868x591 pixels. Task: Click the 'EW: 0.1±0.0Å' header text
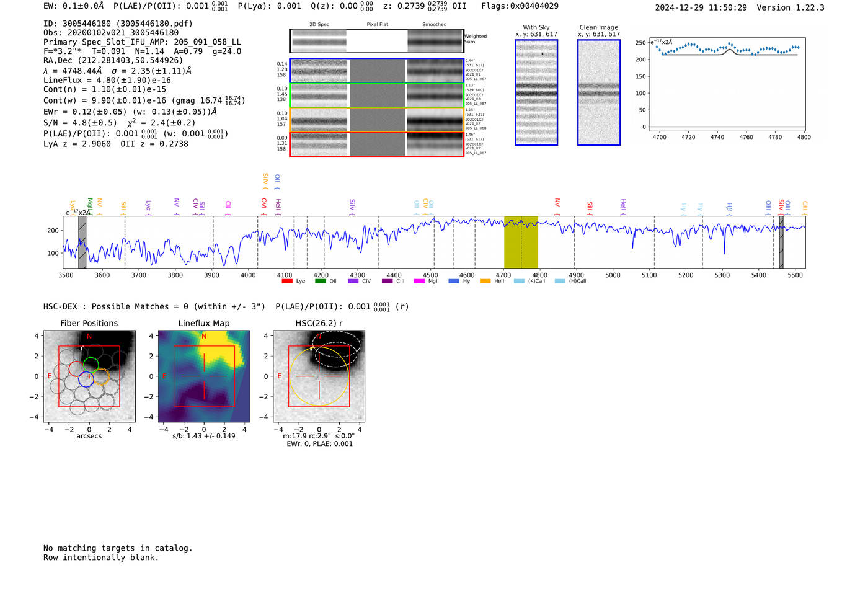(74, 6)
